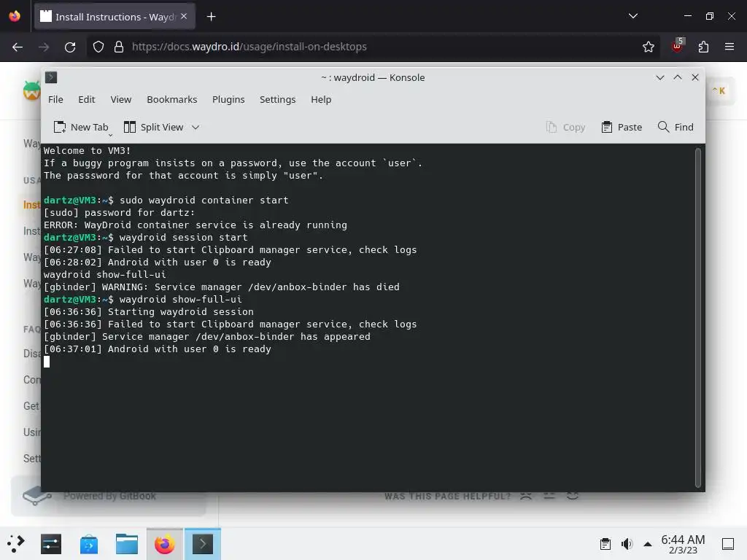Open the Plugins menu in Konsole
747x560 pixels.
[228, 99]
